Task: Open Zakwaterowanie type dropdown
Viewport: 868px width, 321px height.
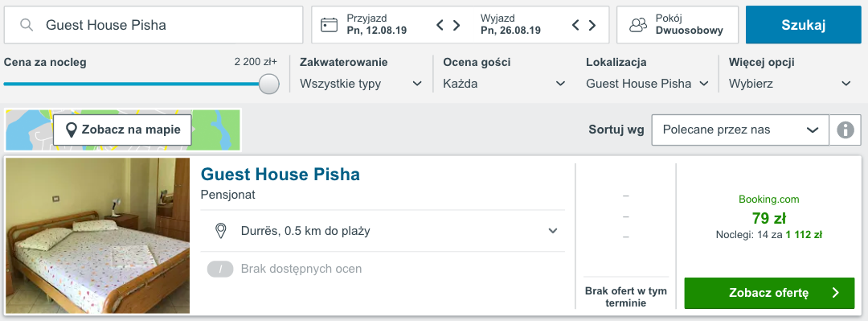Action: click(x=362, y=84)
